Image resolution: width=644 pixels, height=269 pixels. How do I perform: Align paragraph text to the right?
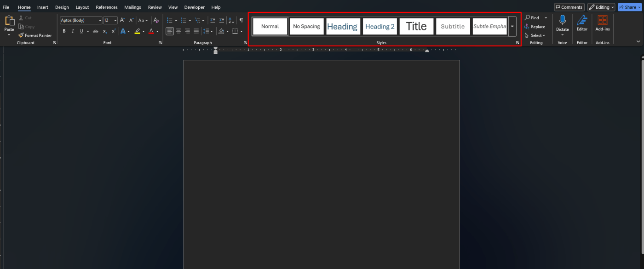click(187, 31)
